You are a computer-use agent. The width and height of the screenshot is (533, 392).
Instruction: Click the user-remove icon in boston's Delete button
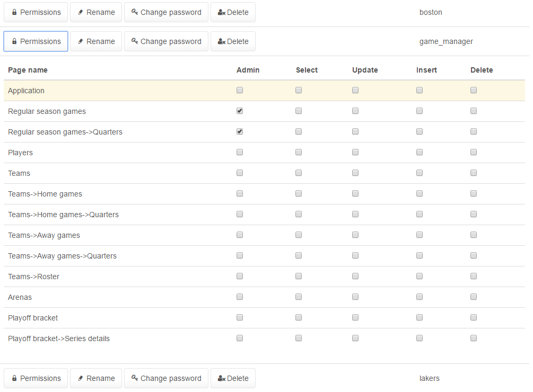pos(222,12)
